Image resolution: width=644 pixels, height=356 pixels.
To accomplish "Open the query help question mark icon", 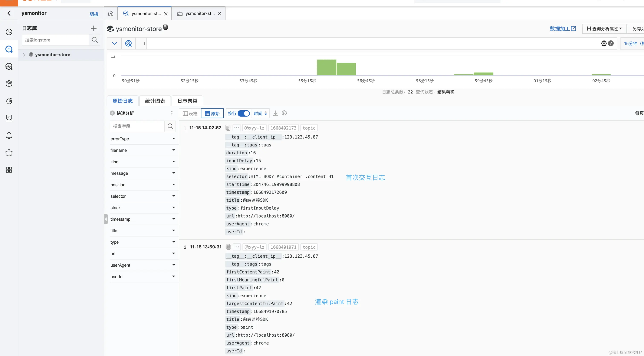I will coord(611,43).
